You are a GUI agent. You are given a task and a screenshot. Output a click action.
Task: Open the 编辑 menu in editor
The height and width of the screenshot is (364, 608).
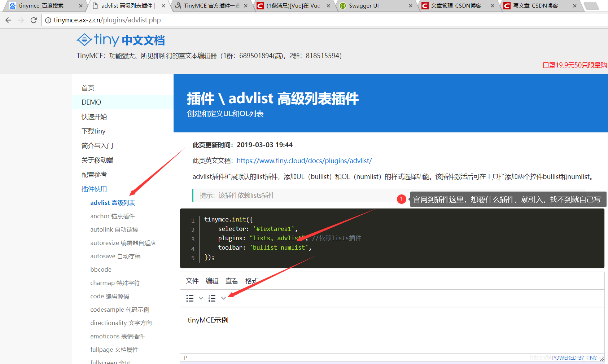pyautogui.click(x=212, y=281)
